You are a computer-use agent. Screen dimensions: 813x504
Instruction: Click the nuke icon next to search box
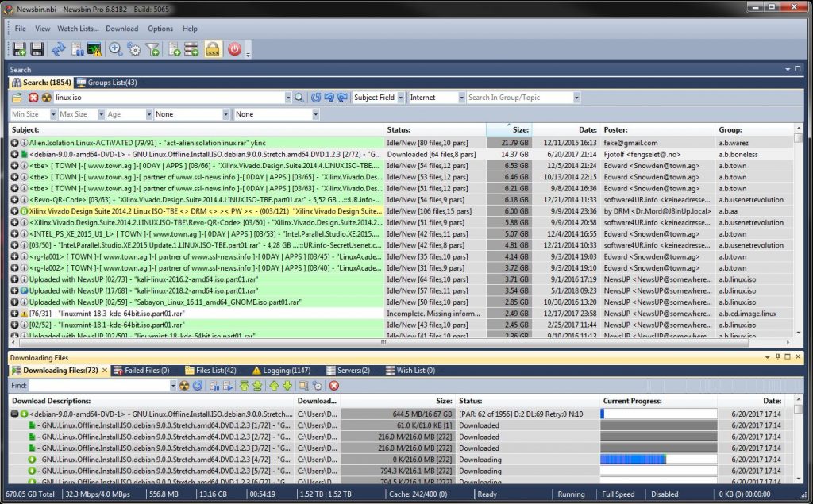tap(47, 98)
